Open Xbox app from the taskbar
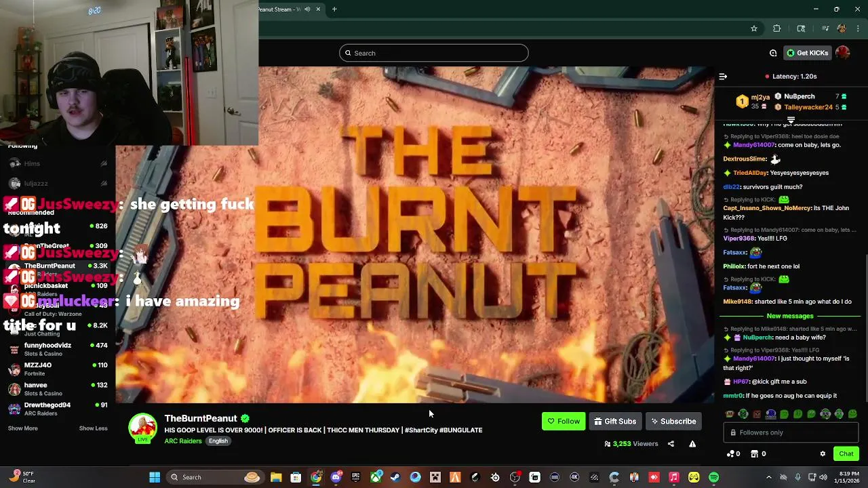The height and width of the screenshot is (488, 868). point(376,477)
